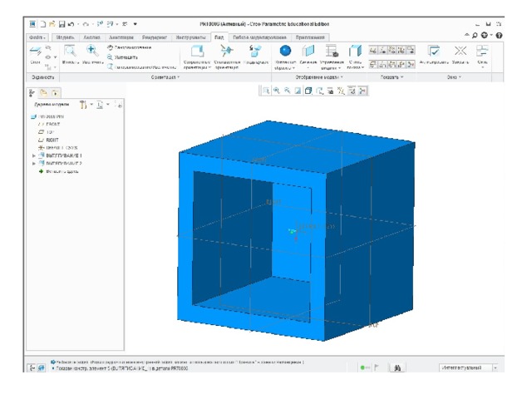This screenshot has height=399, width=532.
Task: Open the Файл menu tab
Action: [x=37, y=37]
